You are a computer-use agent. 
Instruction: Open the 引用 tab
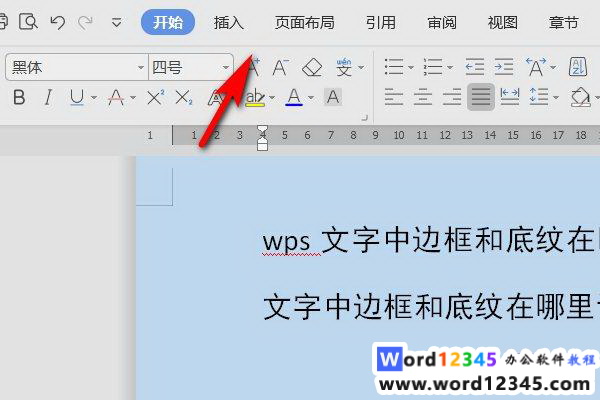pyautogui.click(x=380, y=23)
